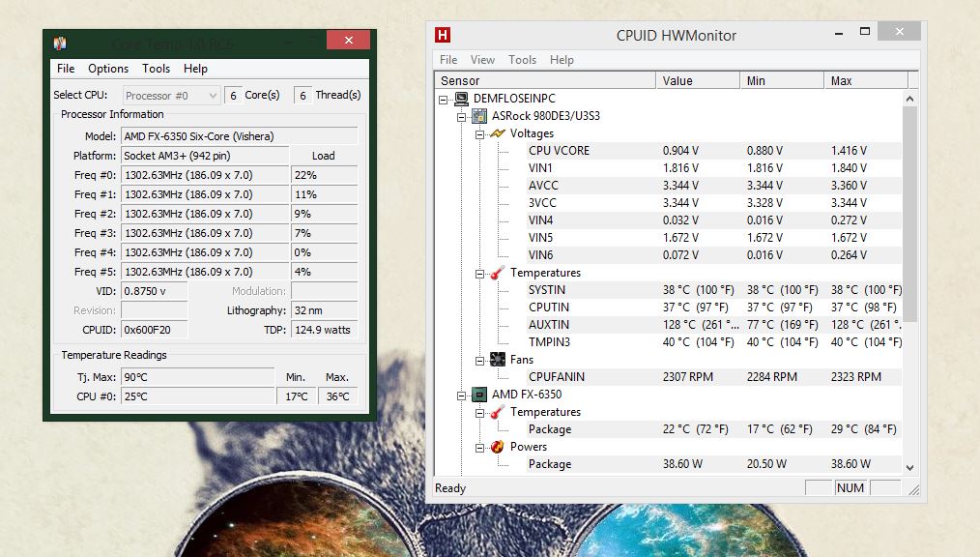Collapse the motherboard Temperatures section
The width and height of the screenshot is (980, 557).
479,274
